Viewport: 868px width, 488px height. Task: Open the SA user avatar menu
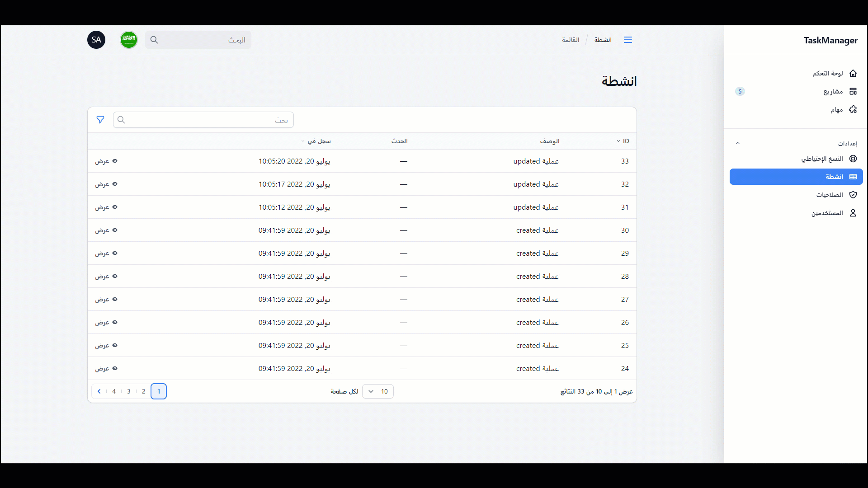(96, 40)
